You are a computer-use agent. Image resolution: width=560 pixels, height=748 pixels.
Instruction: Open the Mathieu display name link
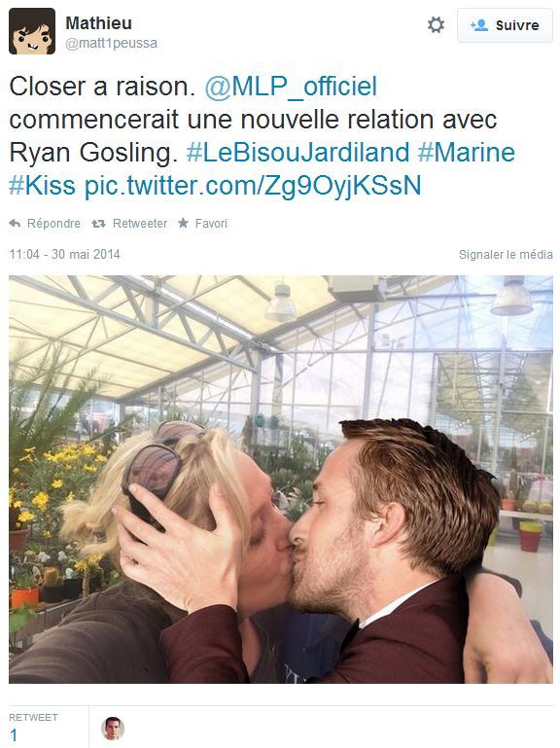coord(99,23)
